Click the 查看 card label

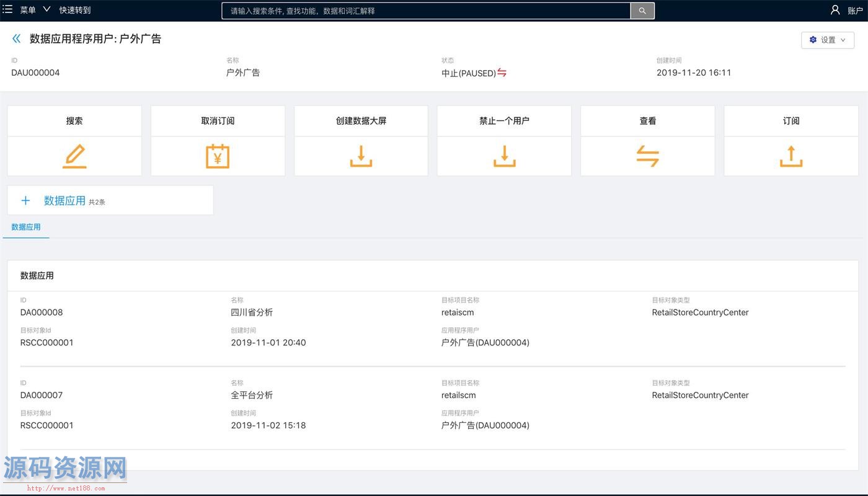coord(648,121)
